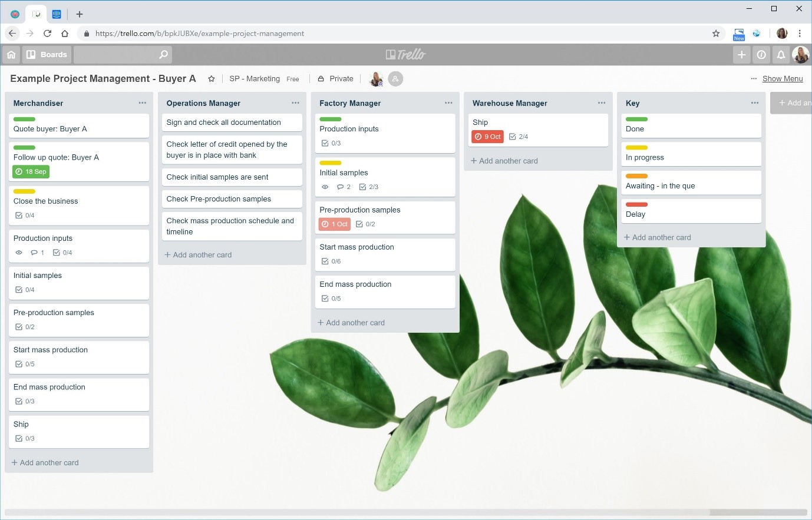
Task: Click red label on Delay card
Action: pos(636,204)
